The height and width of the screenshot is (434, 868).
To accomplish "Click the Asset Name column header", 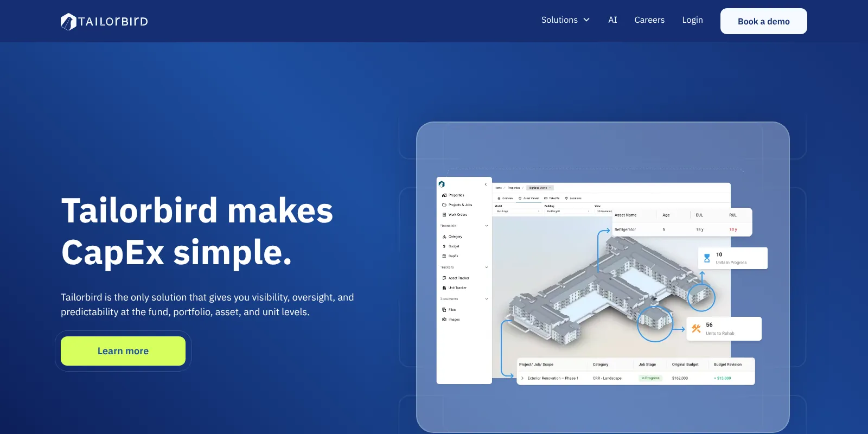I will [626, 215].
